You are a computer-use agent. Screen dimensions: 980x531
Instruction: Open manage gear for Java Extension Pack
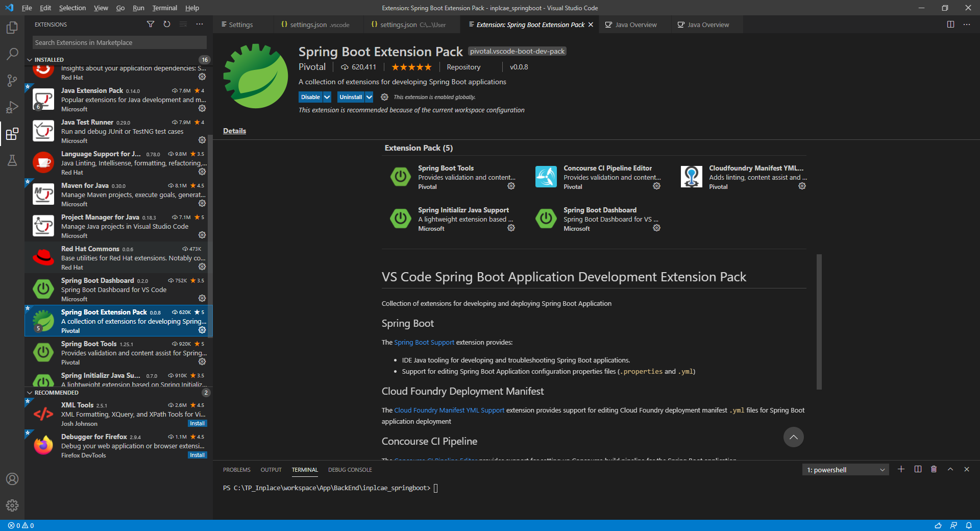(x=202, y=108)
